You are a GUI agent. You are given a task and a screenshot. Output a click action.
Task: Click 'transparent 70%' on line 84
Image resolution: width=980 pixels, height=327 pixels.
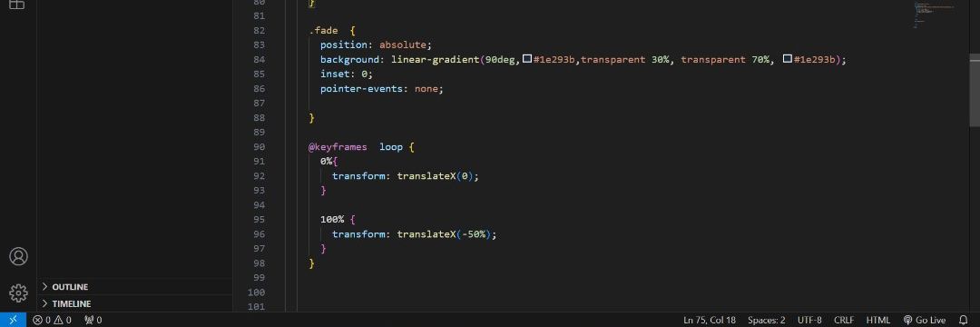click(725, 59)
